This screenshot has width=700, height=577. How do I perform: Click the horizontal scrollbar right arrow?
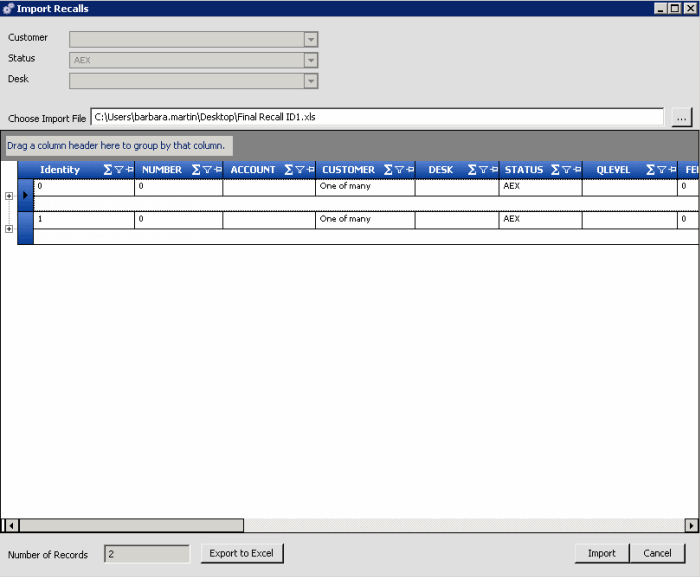691,525
